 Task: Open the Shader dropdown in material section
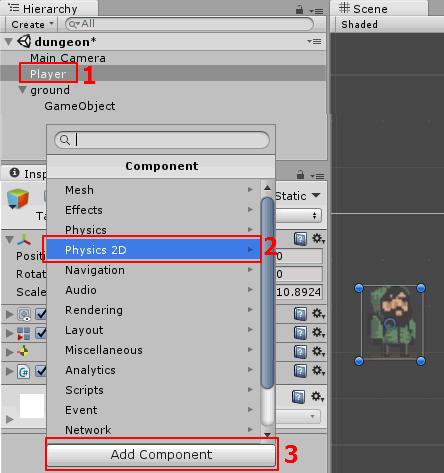coord(298,416)
